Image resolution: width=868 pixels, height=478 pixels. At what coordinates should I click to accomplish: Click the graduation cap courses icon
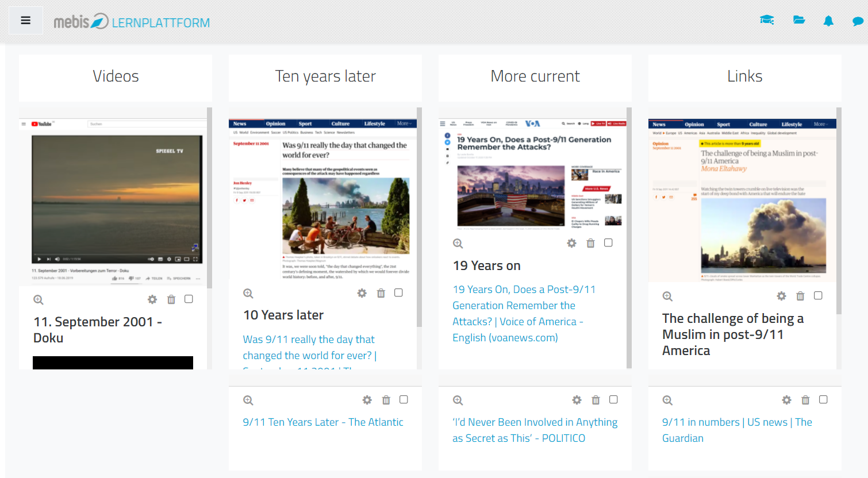(767, 20)
